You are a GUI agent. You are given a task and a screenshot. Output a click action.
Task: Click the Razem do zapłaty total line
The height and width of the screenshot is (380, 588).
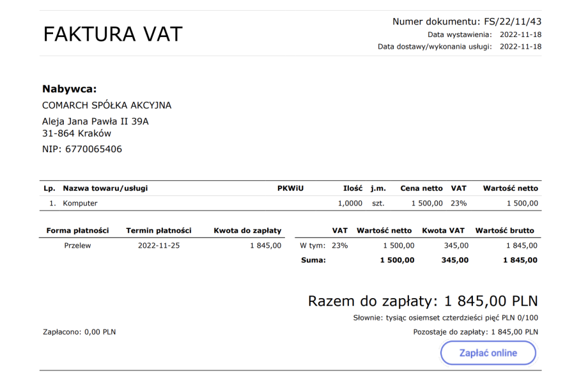pos(422,301)
